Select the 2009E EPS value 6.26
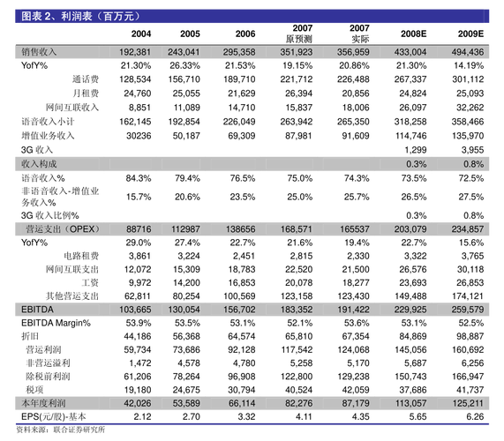504x441 pixels. click(x=475, y=416)
